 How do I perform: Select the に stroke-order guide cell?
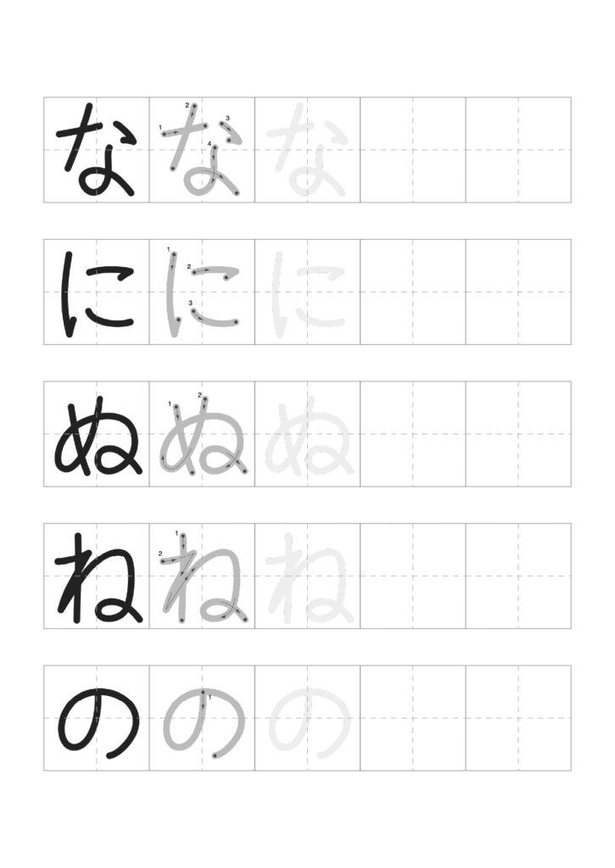coord(202,292)
